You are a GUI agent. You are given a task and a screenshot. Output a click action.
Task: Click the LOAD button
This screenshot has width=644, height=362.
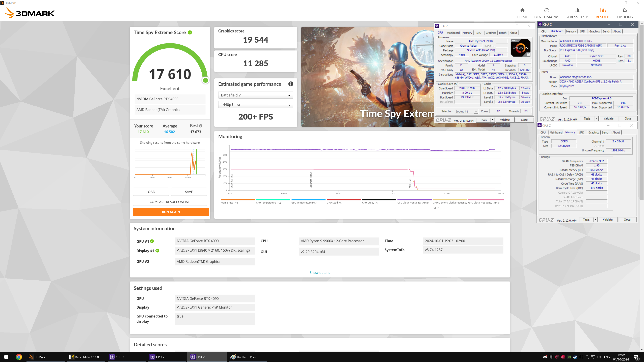151,192
